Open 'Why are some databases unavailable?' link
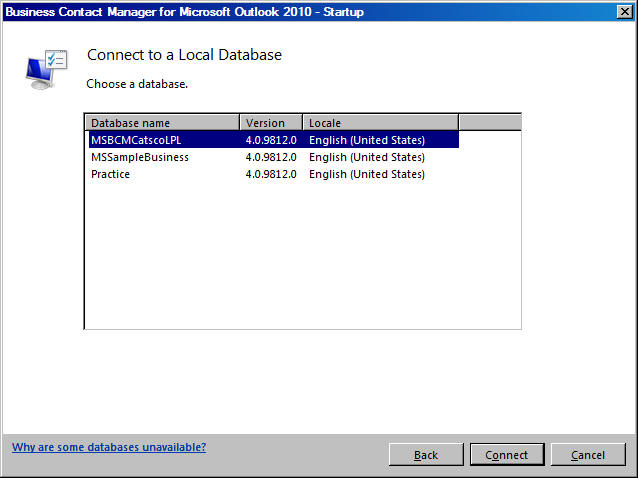Image resolution: width=638 pixels, height=478 pixels. point(109,447)
